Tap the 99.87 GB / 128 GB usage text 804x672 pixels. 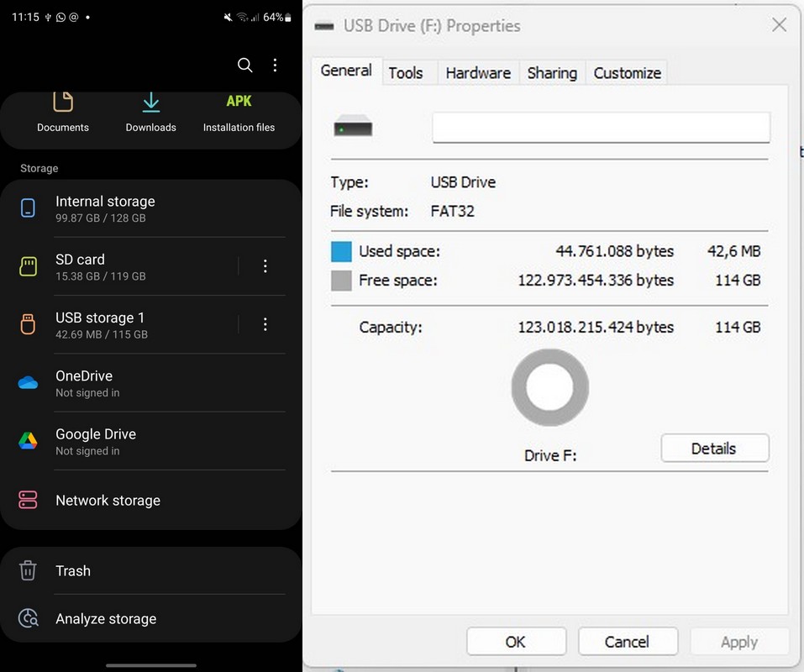pos(101,218)
